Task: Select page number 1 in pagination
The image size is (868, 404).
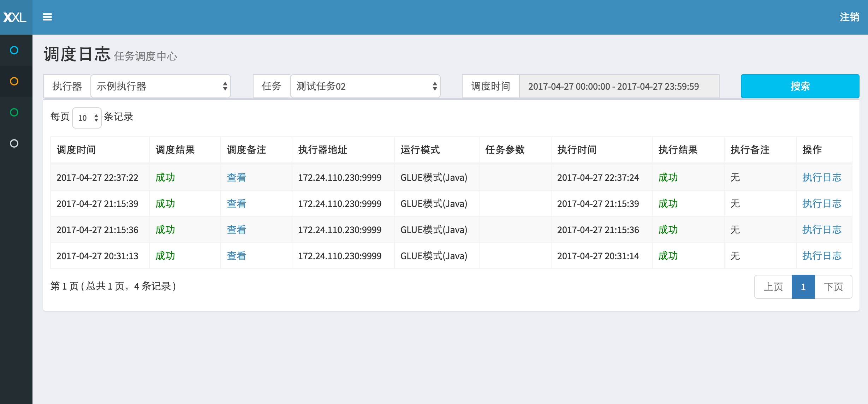Action: [803, 286]
